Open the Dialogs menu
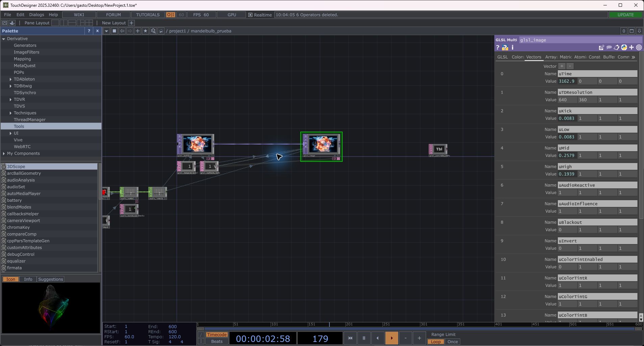 click(x=36, y=15)
